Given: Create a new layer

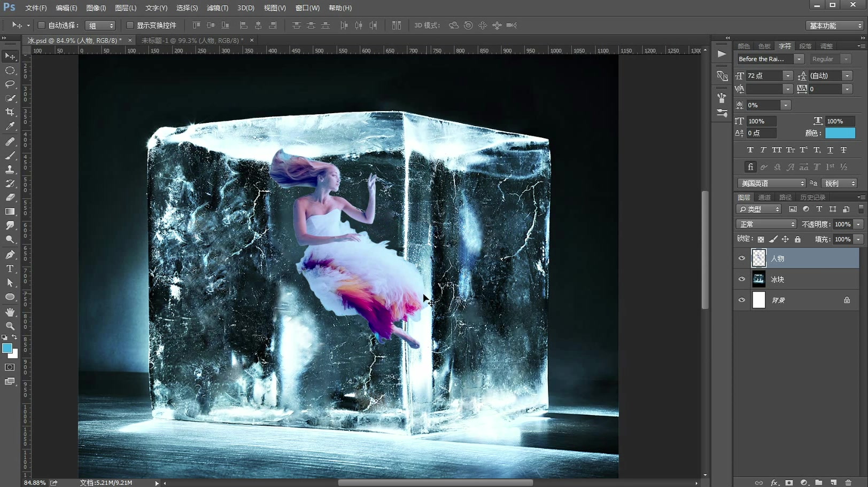Looking at the screenshot, I should pyautogui.click(x=833, y=482).
